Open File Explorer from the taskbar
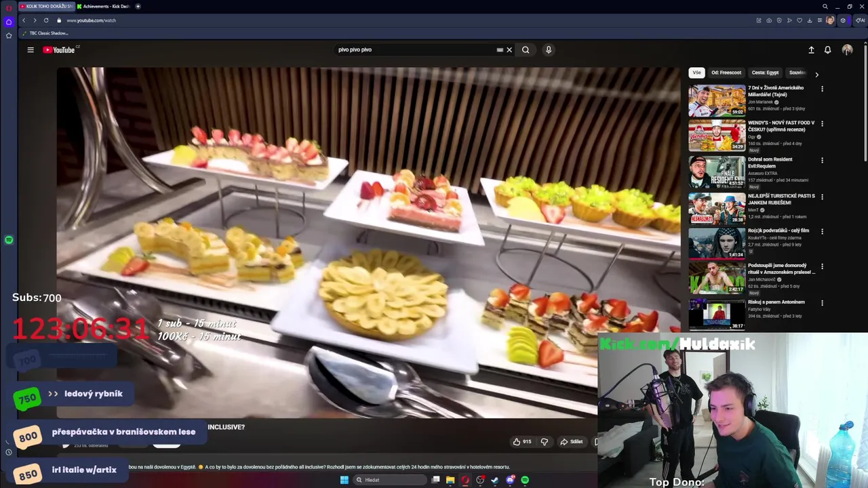 point(450,480)
